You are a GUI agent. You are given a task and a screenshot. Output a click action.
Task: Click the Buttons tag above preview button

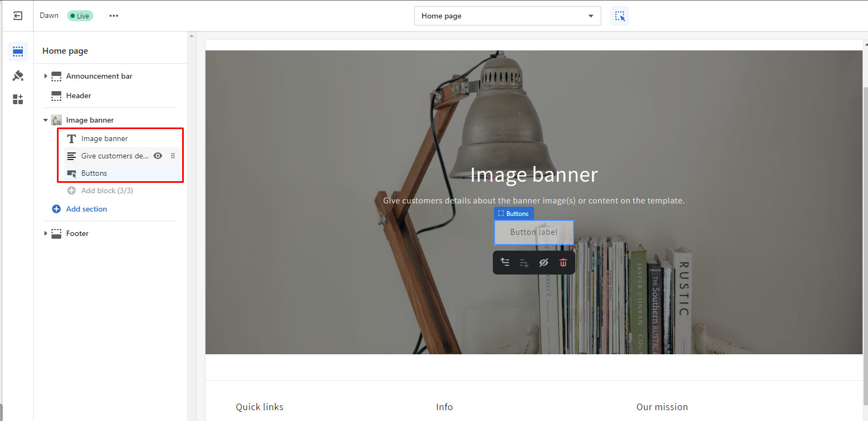pos(513,214)
